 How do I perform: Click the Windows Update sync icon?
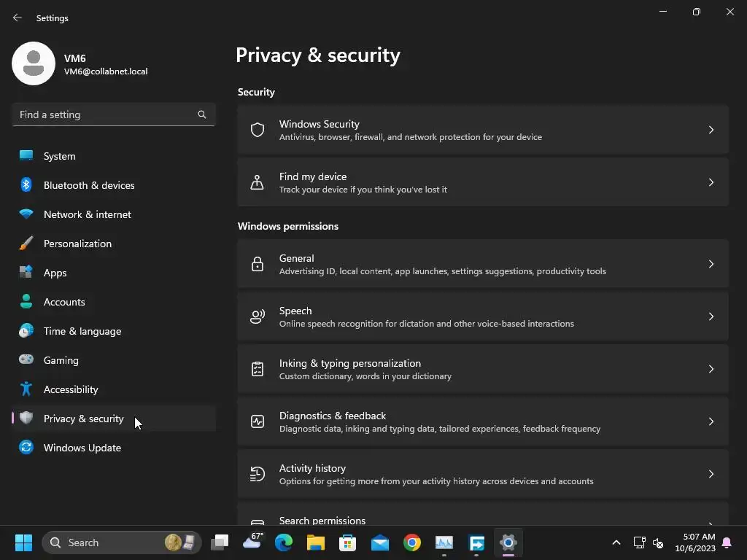(26, 447)
